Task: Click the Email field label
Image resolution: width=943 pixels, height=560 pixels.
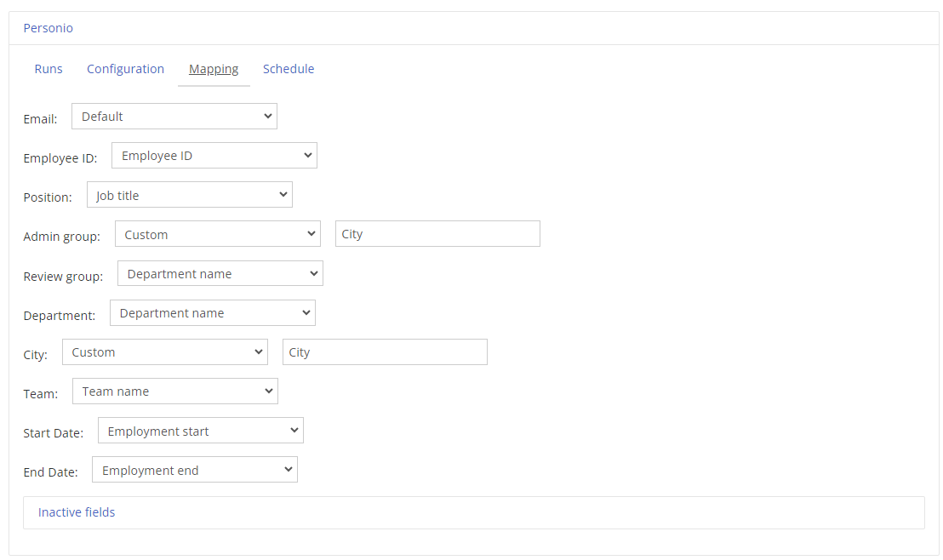Action: point(40,119)
